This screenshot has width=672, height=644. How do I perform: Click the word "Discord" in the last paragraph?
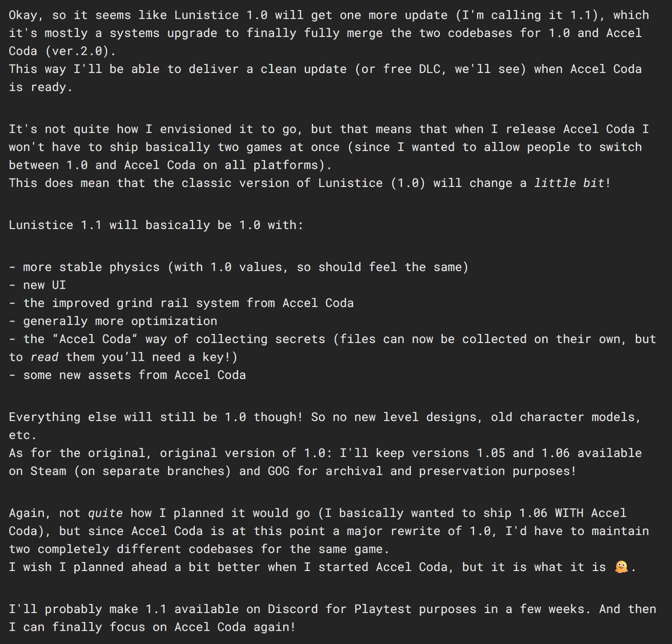[x=292, y=609]
